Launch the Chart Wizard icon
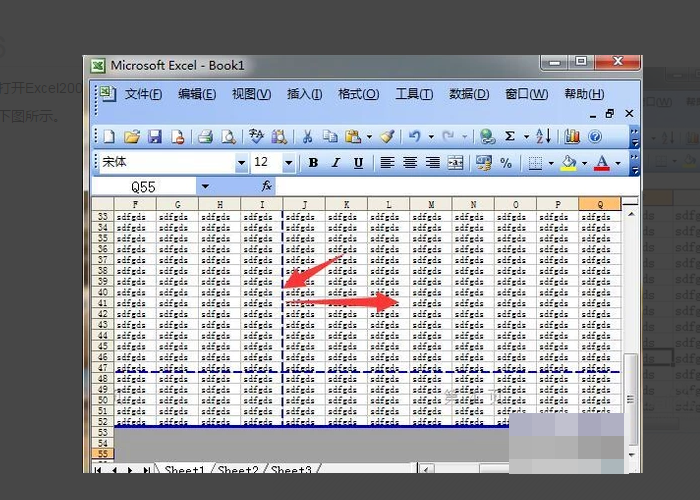The height and width of the screenshot is (500, 700). point(572,137)
